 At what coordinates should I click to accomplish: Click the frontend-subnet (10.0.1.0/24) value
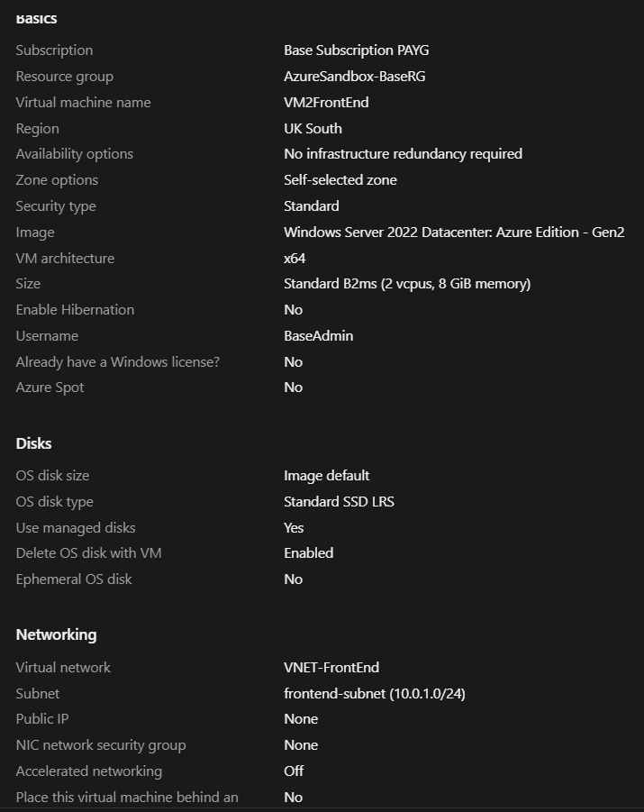click(x=374, y=694)
